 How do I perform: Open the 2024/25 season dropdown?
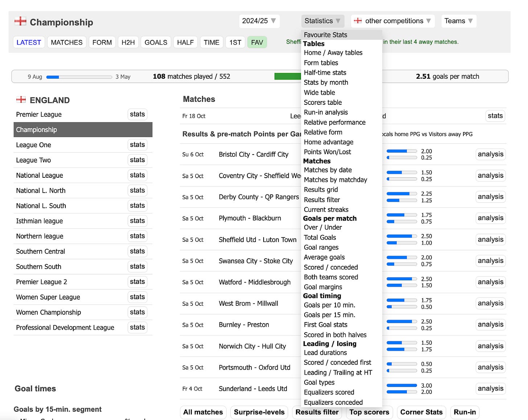(x=259, y=21)
